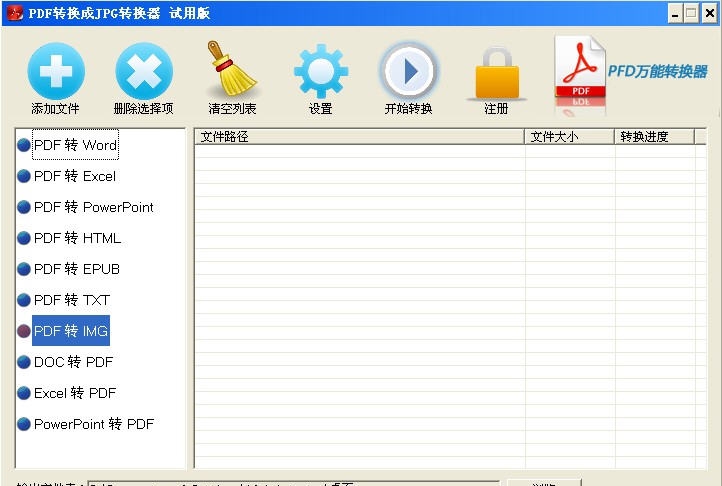Image resolution: width=722 pixels, height=486 pixels.
Task: Click the 开始转换 label
Action: (x=408, y=109)
